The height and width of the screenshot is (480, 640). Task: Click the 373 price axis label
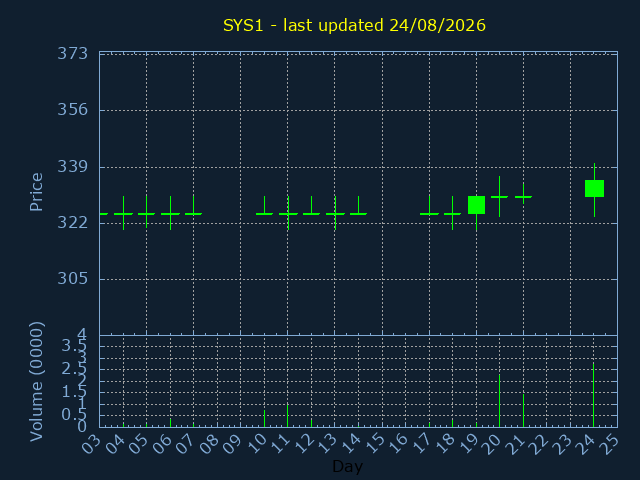(x=73, y=53)
